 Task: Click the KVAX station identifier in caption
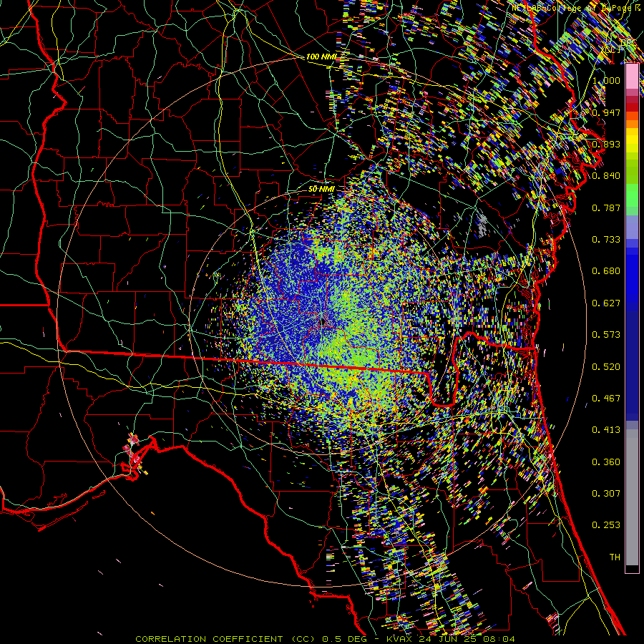coord(399,639)
